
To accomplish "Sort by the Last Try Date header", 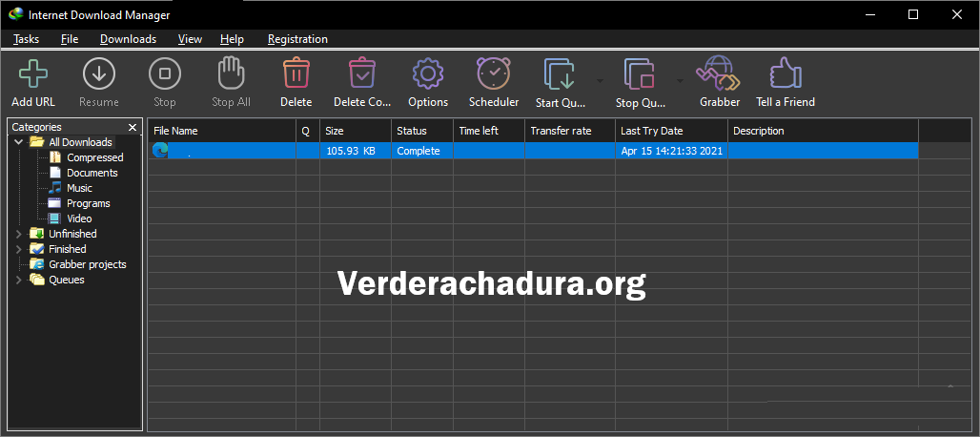I will (x=672, y=131).
